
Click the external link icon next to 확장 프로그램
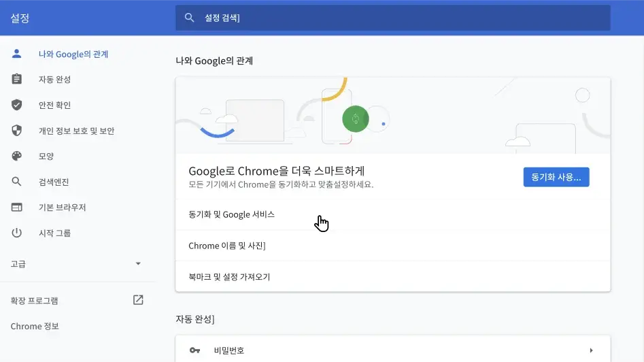pos(138,300)
